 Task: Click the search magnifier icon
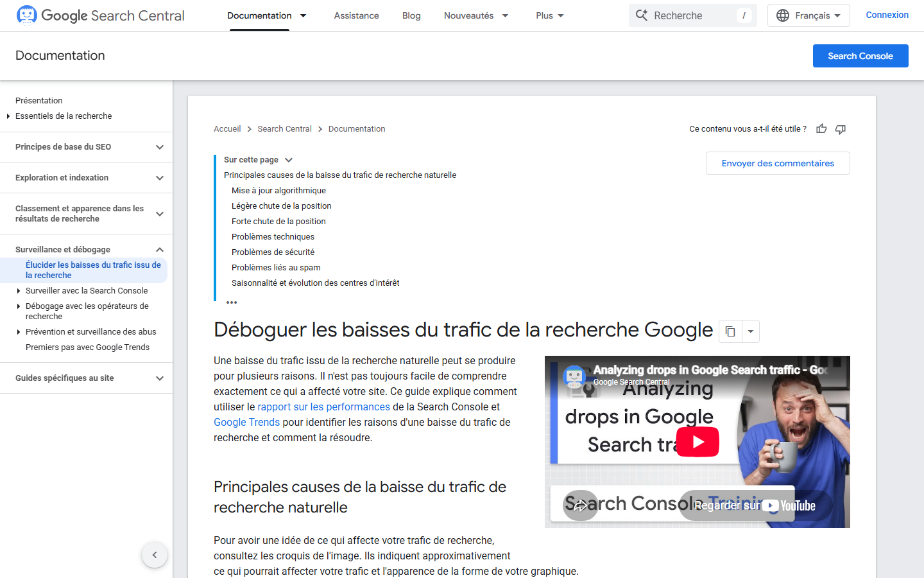coord(642,15)
